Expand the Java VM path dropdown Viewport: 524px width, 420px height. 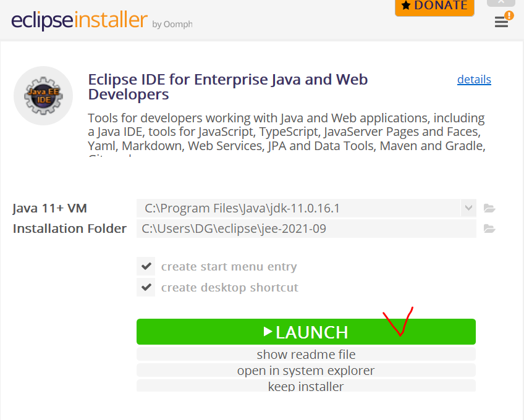pos(468,208)
